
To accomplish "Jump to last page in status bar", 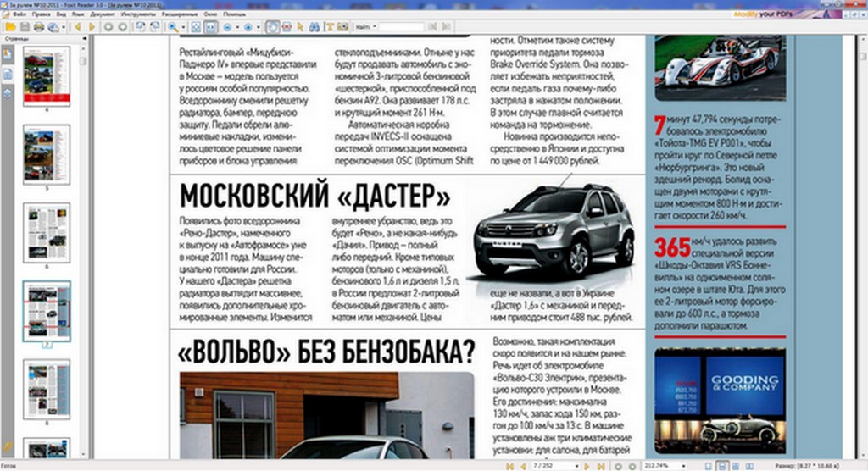I will pos(601,466).
